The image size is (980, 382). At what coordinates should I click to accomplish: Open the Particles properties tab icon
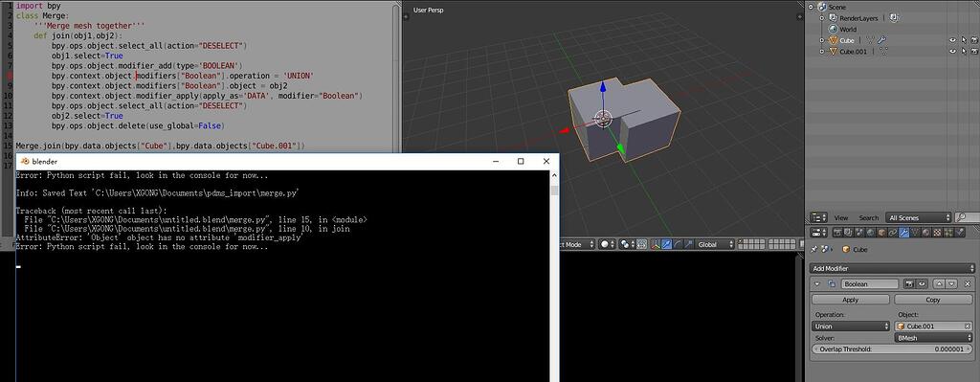click(x=948, y=232)
